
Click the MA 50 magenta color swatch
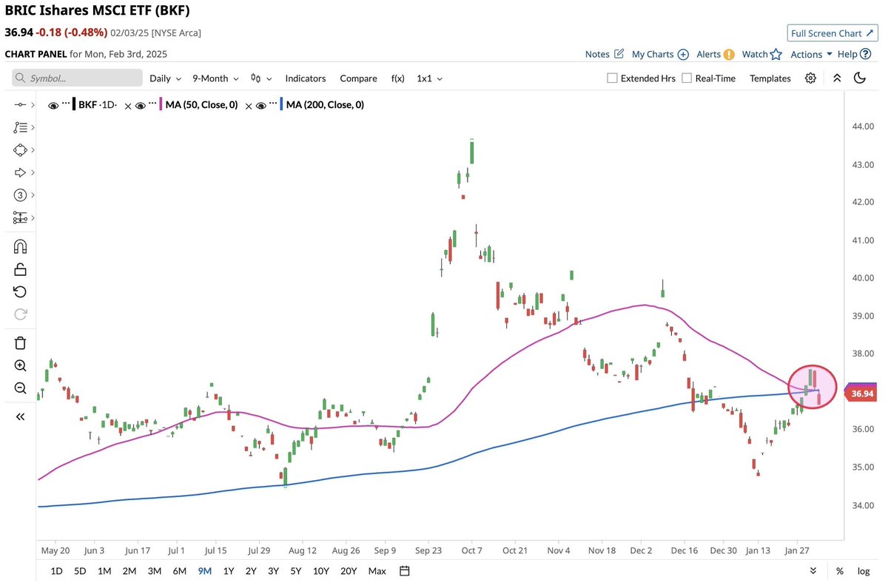click(x=160, y=105)
